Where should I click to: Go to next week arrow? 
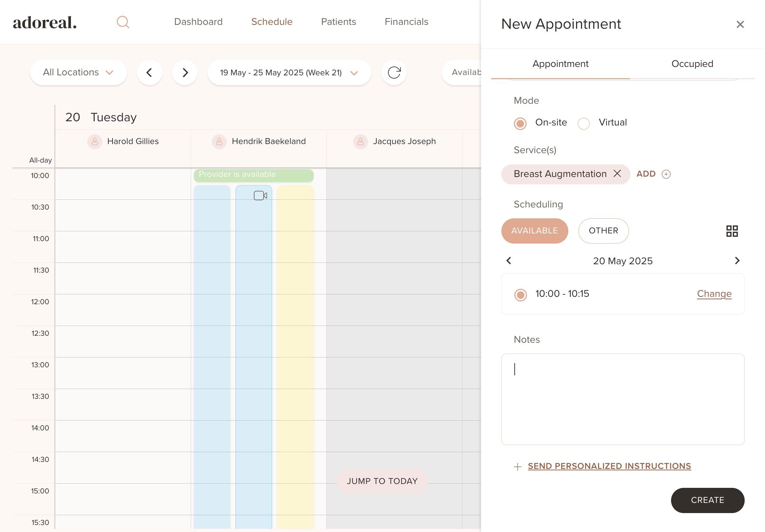coord(185,73)
